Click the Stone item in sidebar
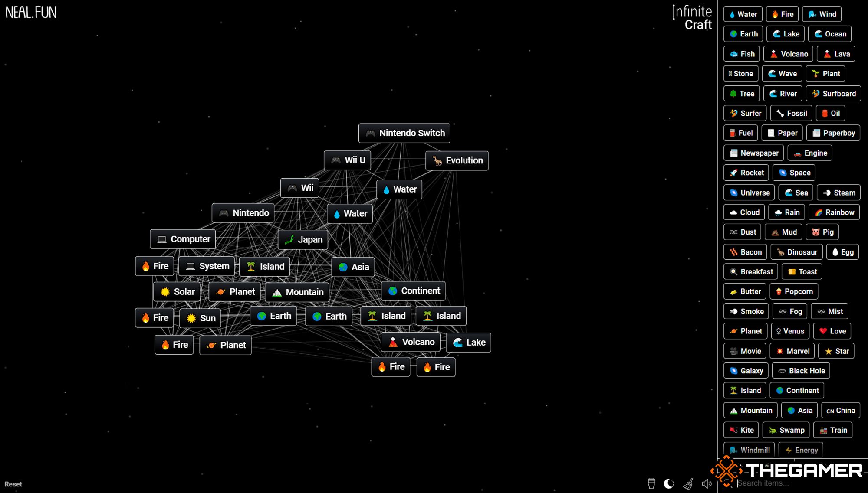 click(741, 74)
